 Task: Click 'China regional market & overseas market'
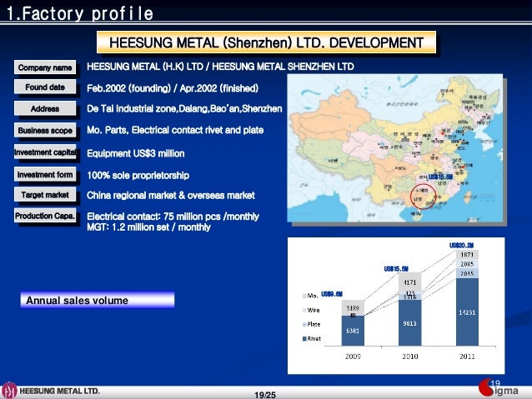(x=171, y=195)
